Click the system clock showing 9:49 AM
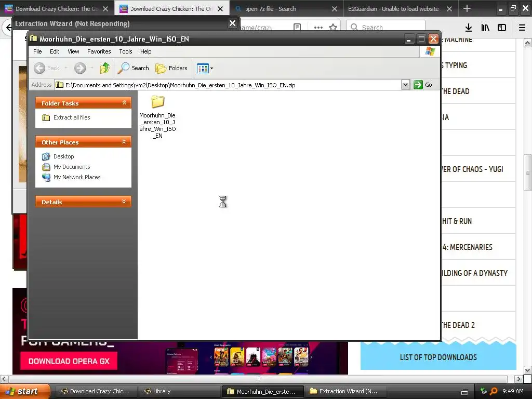The width and height of the screenshot is (532, 399). pos(513,391)
